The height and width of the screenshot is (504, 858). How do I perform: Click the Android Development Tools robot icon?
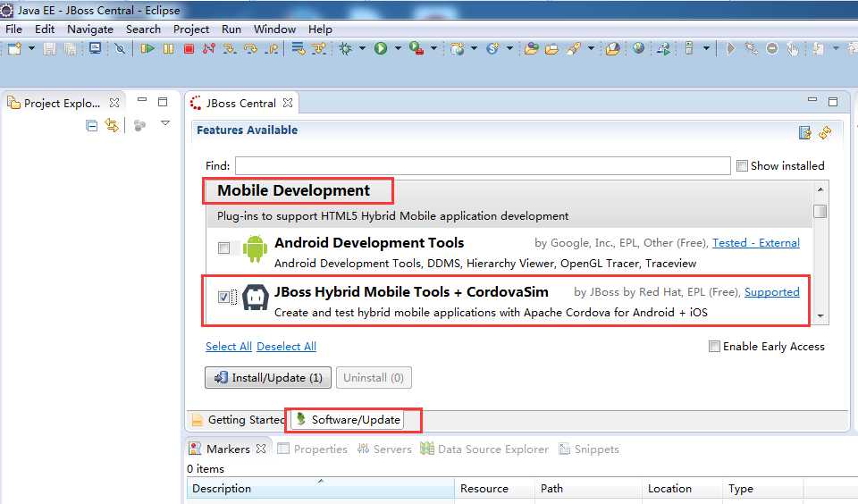point(255,248)
